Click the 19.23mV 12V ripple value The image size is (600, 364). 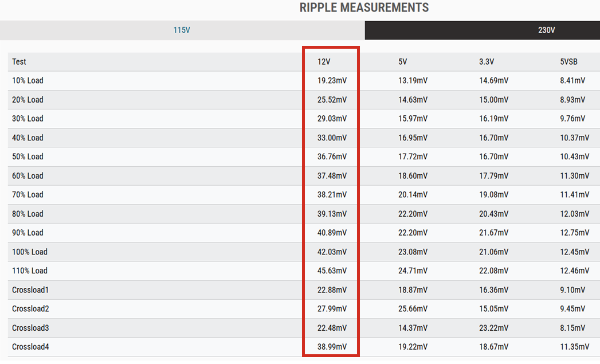(332, 80)
